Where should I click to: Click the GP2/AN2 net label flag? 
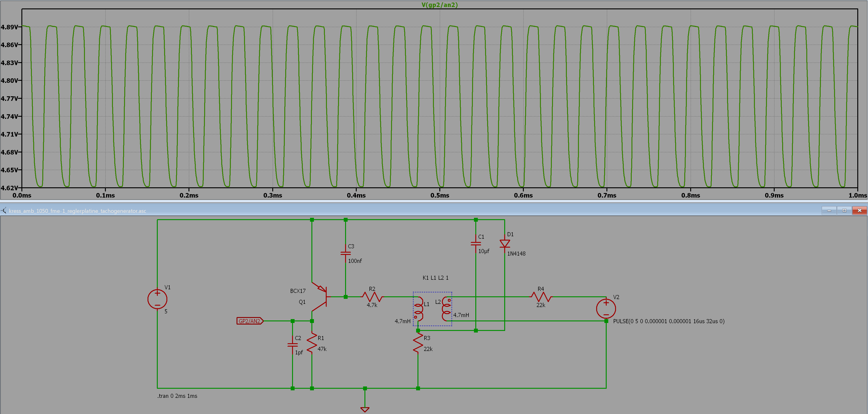point(250,321)
